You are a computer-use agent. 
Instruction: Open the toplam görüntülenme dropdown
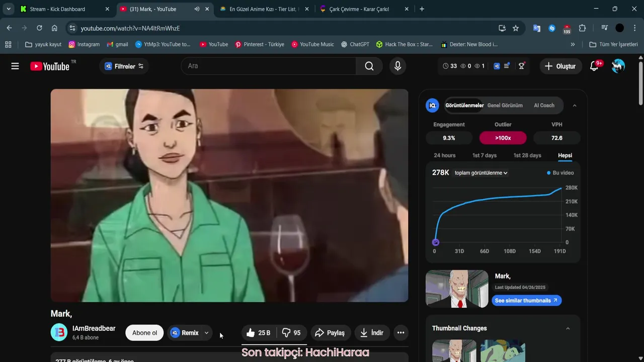[481, 173]
